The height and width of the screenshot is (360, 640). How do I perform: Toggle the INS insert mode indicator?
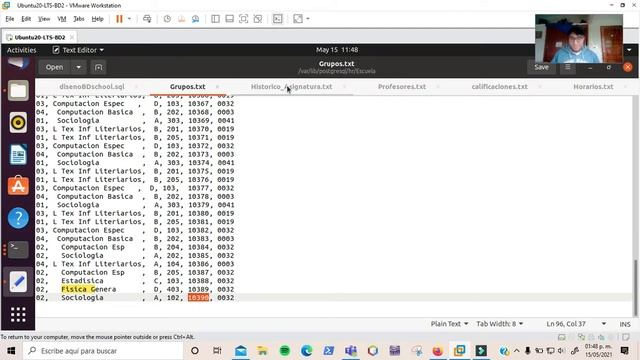tap(625, 324)
